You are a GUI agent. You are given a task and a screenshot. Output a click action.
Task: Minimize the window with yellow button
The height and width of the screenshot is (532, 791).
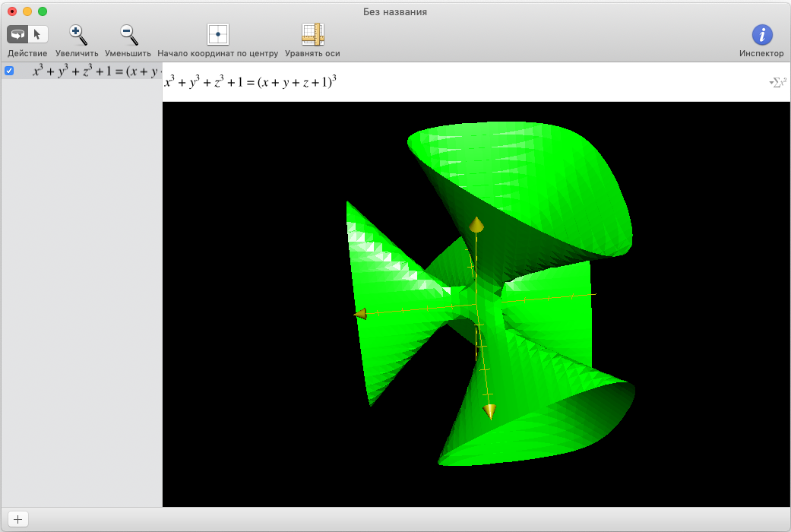tap(27, 11)
